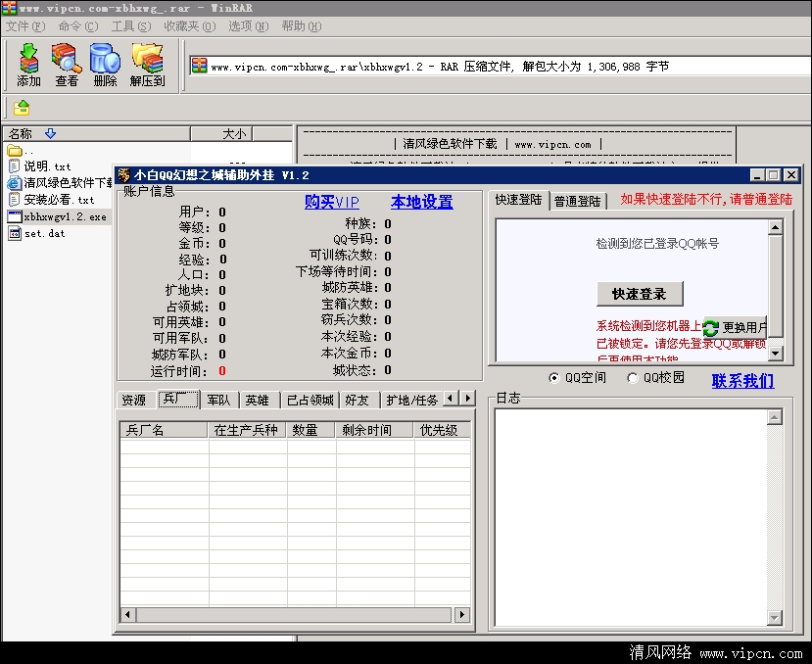Click the 快速登录 button
Screen dimensions: 812x664
639,294
